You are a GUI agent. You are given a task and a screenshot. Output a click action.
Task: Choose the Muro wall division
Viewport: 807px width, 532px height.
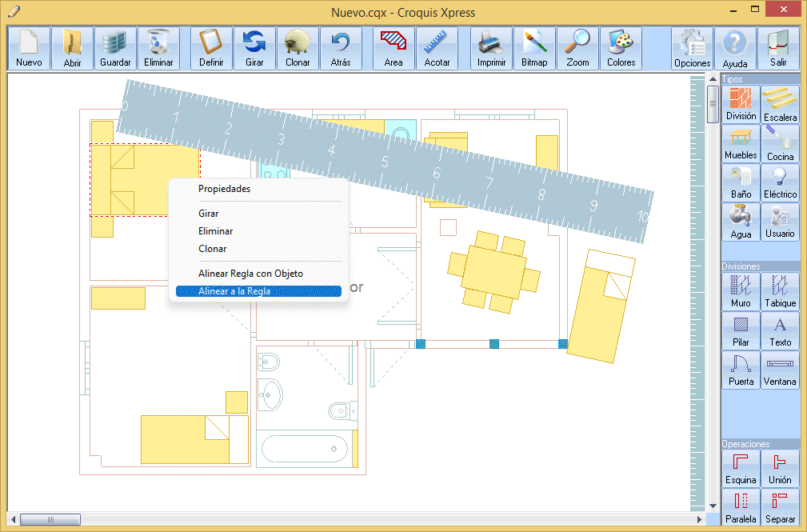coord(741,291)
